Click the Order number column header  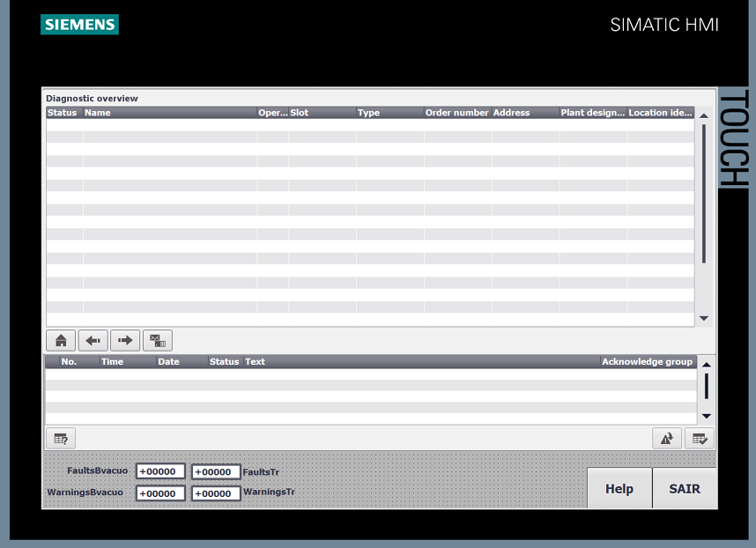pyautogui.click(x=456, y=113)
